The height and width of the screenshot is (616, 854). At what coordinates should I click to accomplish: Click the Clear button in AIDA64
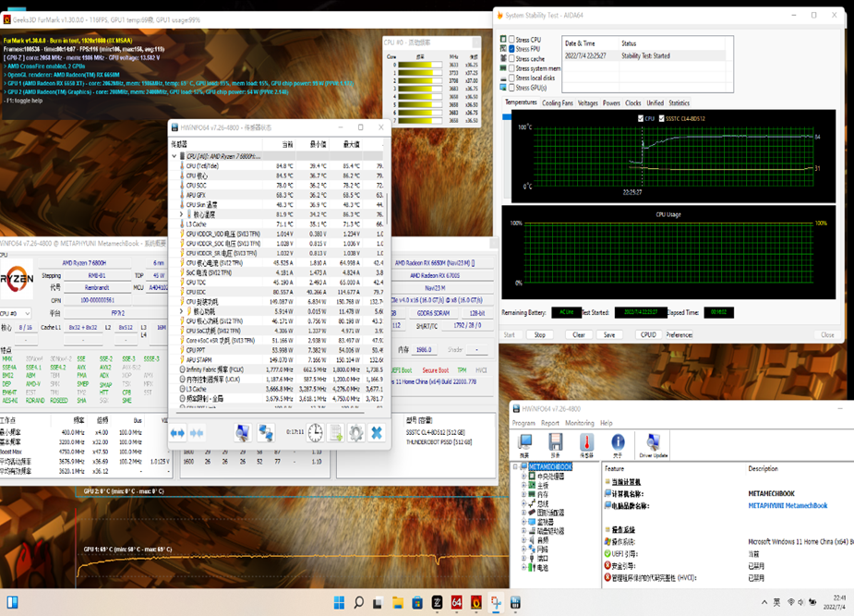coord(578,335)
